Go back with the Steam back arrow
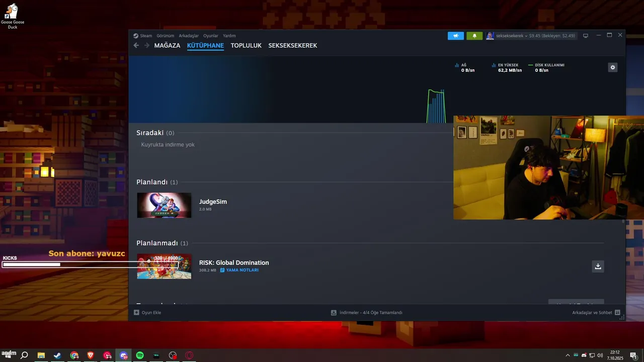This screenshot has width=644, height=362. coord(136,45)
